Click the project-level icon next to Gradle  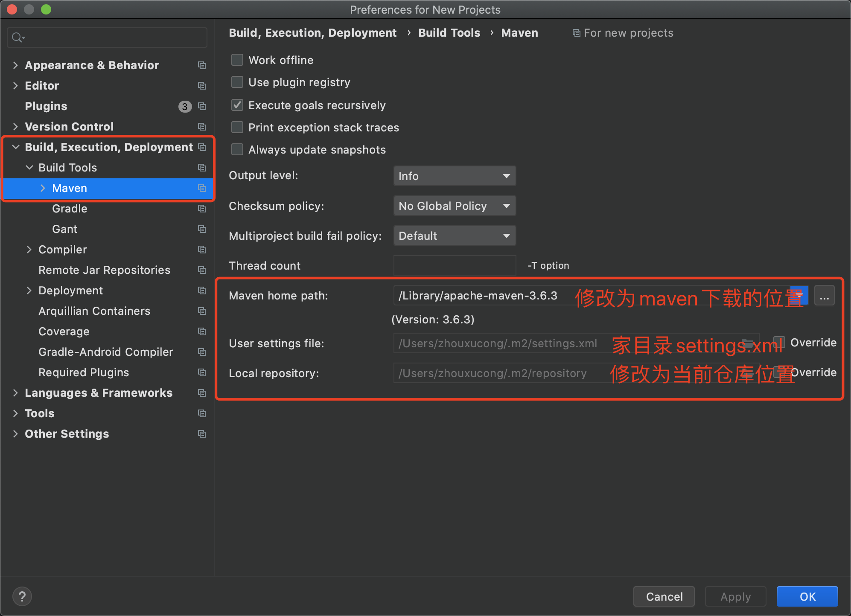click(202, 209)
